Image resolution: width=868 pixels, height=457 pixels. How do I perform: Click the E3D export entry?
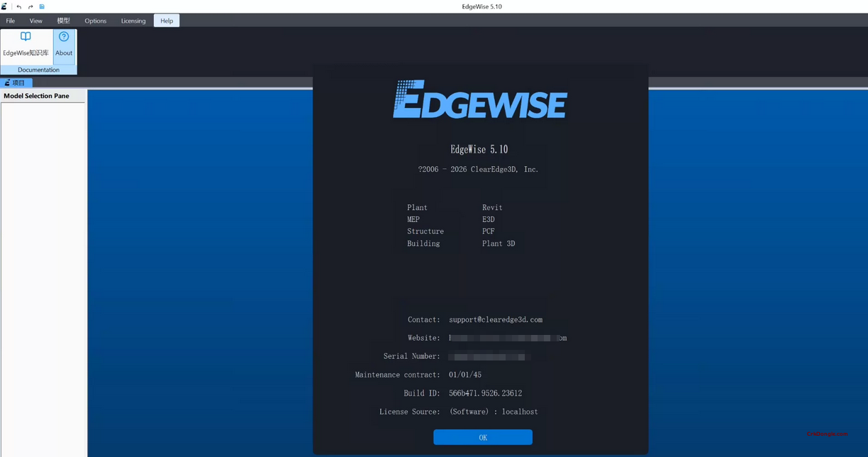(489, 219)
